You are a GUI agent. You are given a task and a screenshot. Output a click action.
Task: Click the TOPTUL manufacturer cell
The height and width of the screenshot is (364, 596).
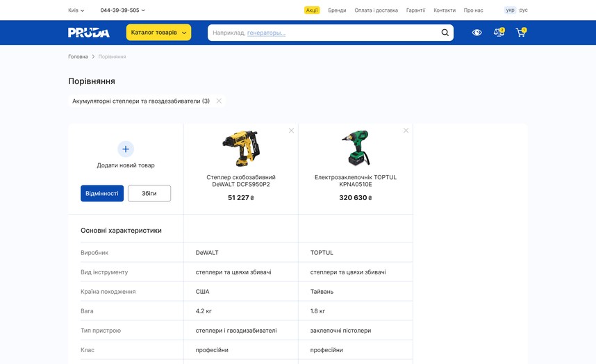(x=322, y=253)
